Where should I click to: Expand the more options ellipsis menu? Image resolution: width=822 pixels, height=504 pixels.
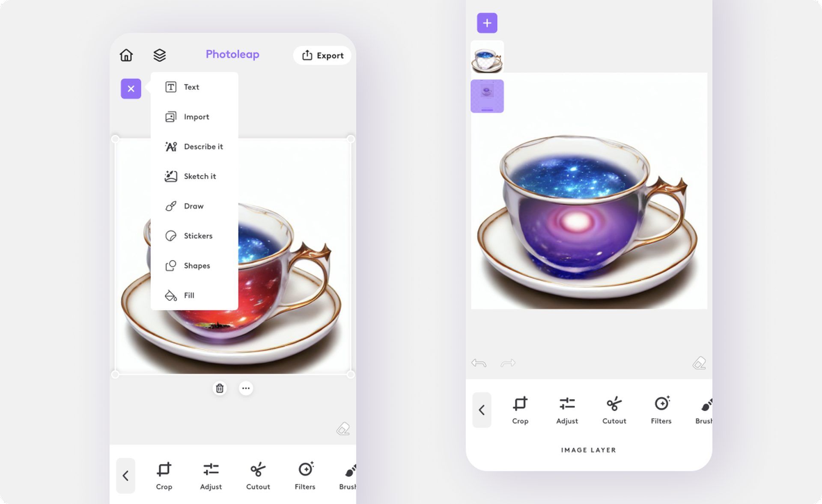[x=245, y=388]
